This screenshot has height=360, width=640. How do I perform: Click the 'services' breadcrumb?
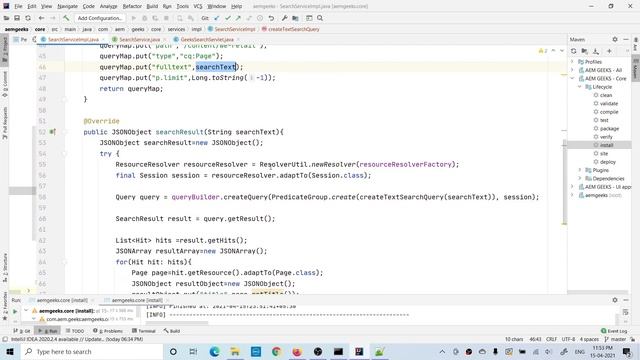[x=176, y=29]
